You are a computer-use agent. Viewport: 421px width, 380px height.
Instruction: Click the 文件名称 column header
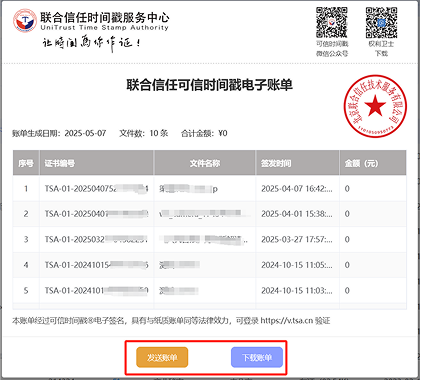point(205,163)
